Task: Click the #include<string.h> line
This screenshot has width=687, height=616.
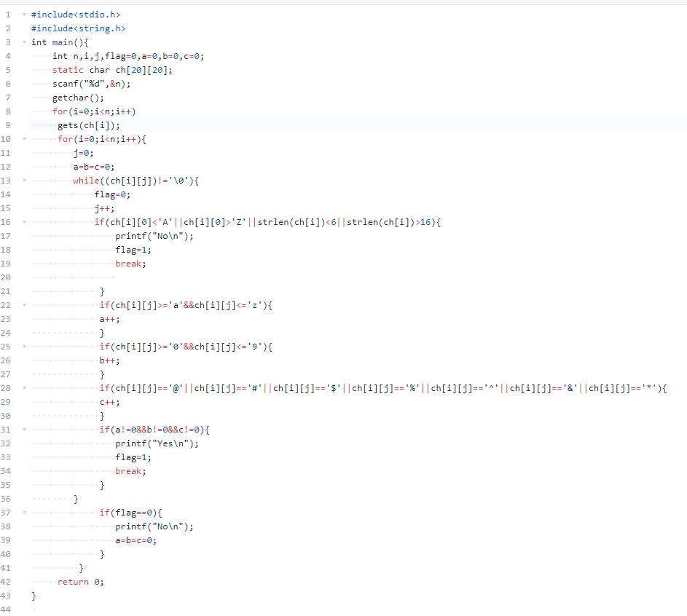Action: point(79,28)
